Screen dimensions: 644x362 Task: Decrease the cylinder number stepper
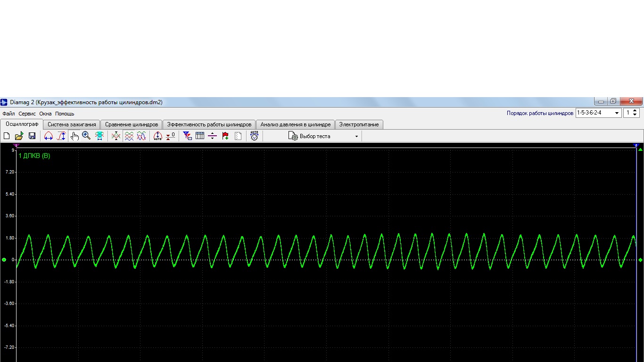pos(635,115)
